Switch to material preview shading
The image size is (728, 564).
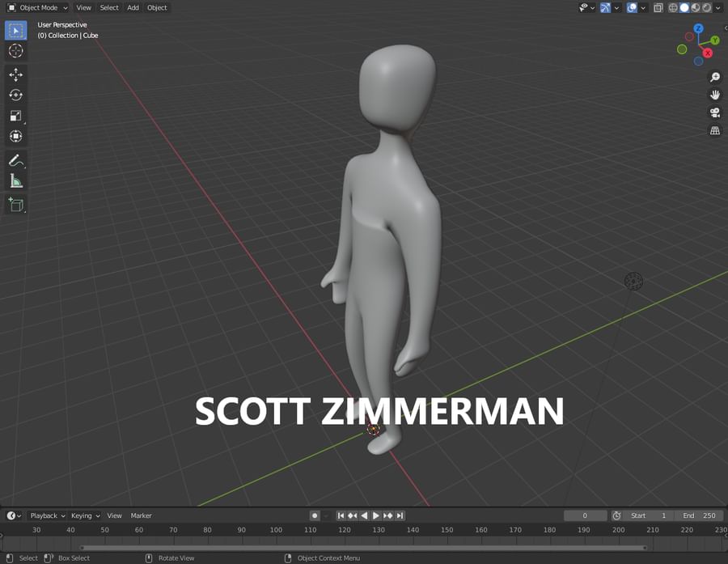pyautogui.click(x=696, y=8)
